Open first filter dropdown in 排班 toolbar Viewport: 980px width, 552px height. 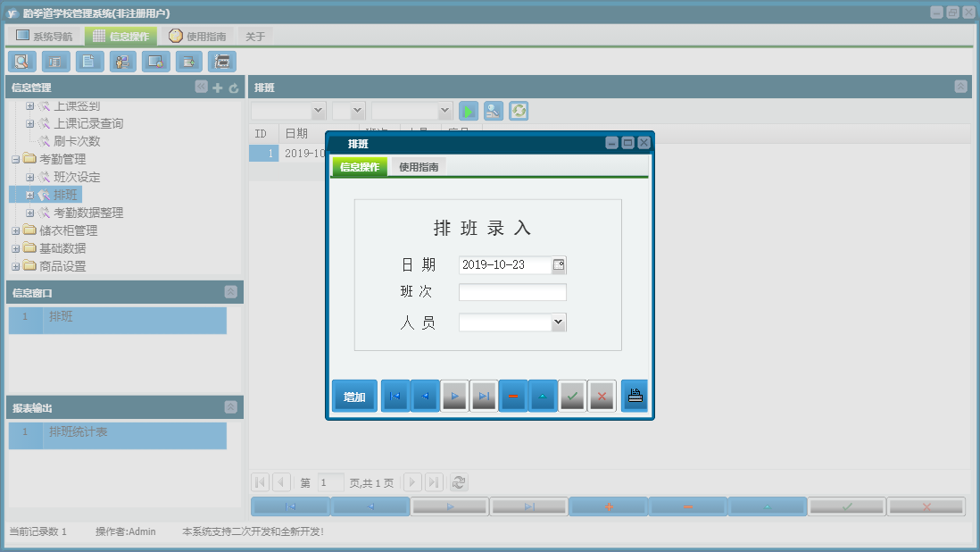pos(318,111)
